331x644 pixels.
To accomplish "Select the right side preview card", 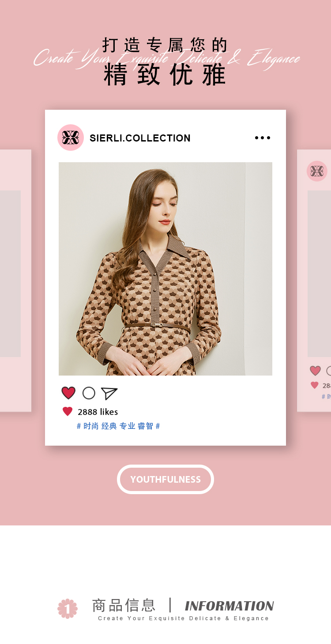I will (x=314, y=281).
